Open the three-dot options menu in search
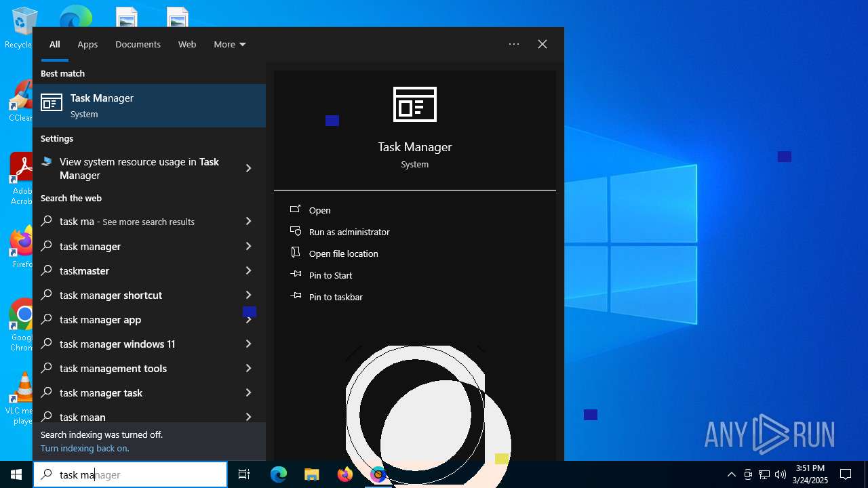 coord(514,44)
